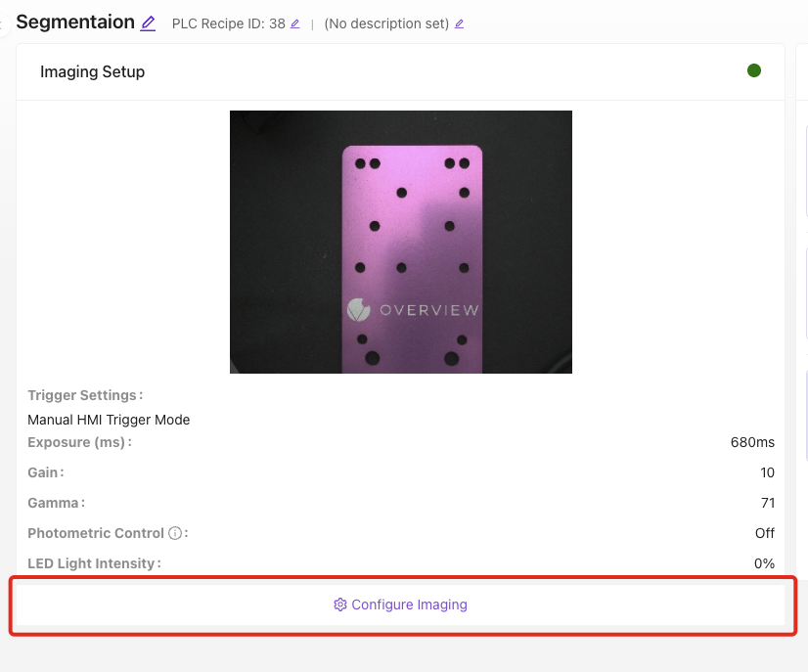The width and height of the screenshot is (808, 672).
Task: Click the pencil icon next to No description set
Action: [460, 23]
